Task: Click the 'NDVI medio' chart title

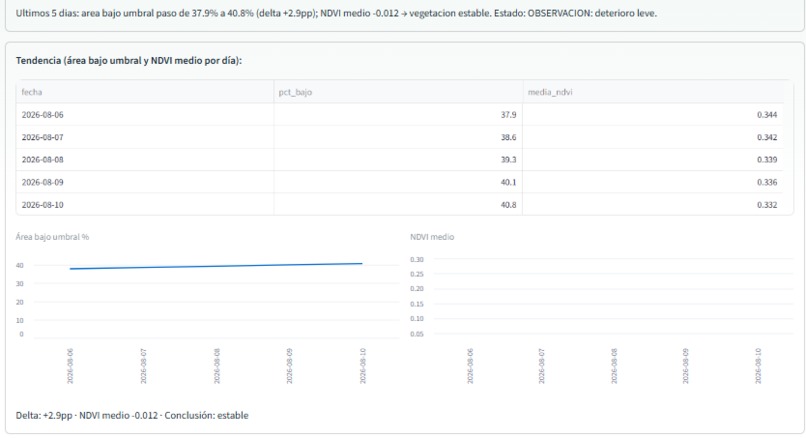Action: pos(432,237)
